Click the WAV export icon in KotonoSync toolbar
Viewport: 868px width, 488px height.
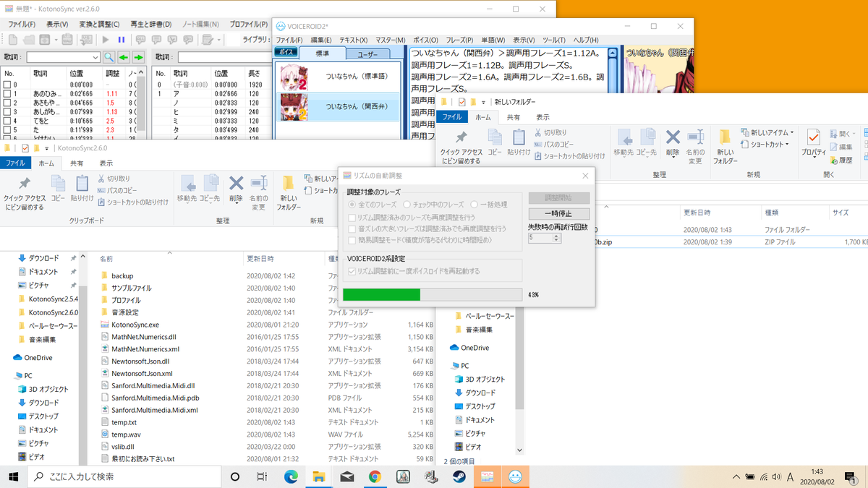click(67, 40)
